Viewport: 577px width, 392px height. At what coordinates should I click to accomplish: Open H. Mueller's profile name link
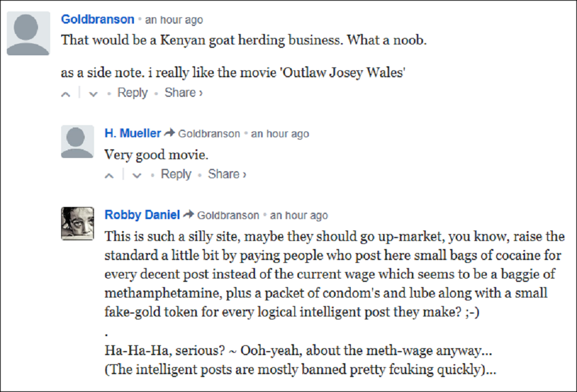133,133
